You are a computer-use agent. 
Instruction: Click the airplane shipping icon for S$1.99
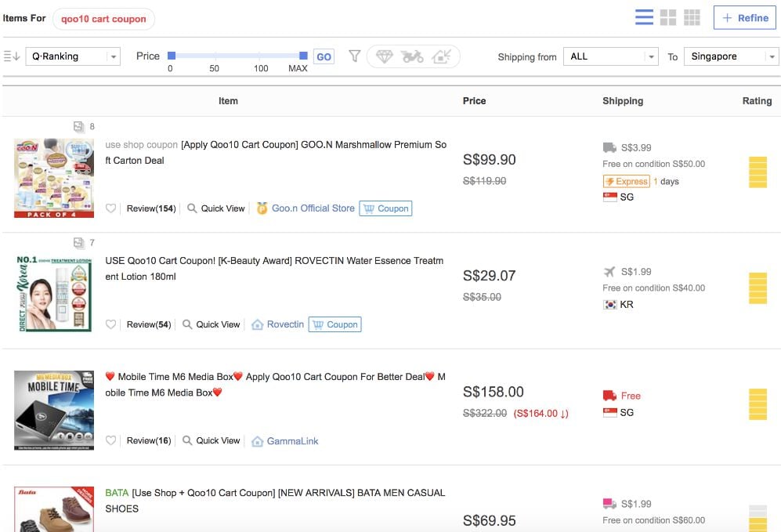(x=609, y=271)
